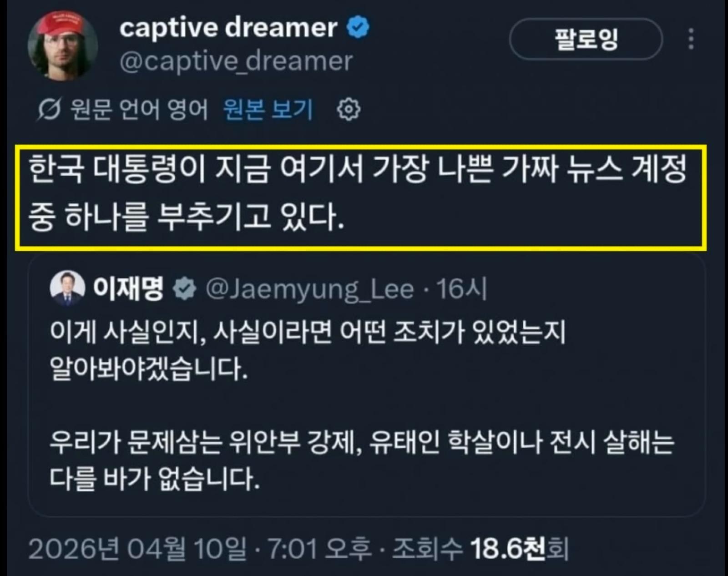Click the second paragraph of the quoted tweet

[x=362, y=460]
